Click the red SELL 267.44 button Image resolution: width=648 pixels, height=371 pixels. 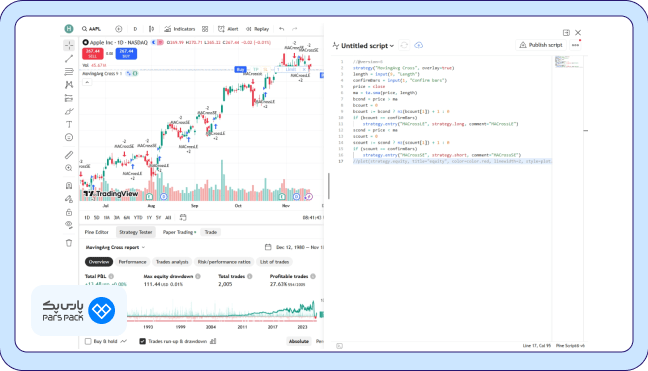(93, 53)
